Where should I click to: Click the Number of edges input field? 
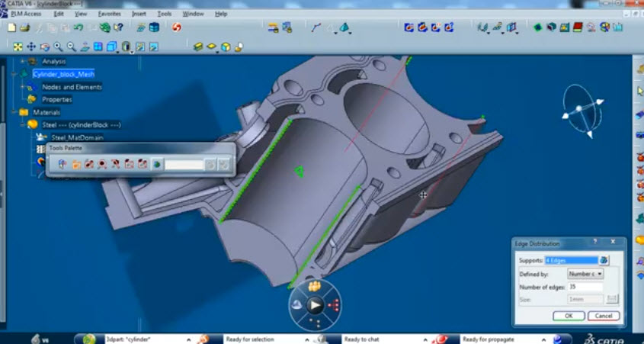(x=585, y=287)
